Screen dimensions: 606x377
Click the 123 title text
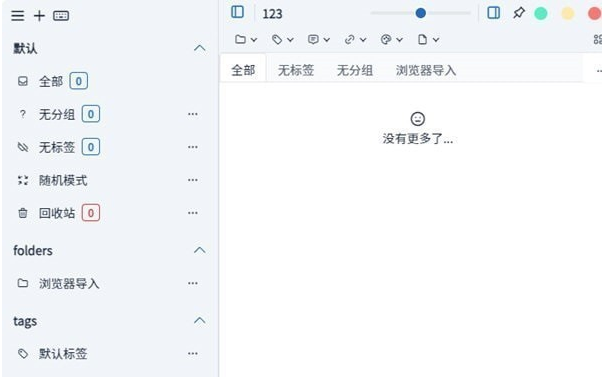pos(272,14)
